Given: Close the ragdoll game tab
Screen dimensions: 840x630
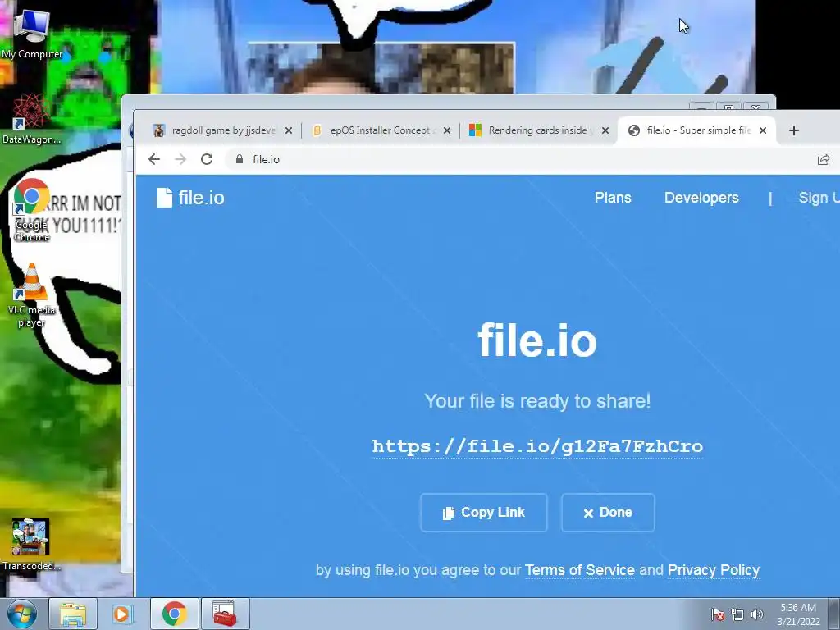Looking at the screenshot, I should tap(288, 130).
